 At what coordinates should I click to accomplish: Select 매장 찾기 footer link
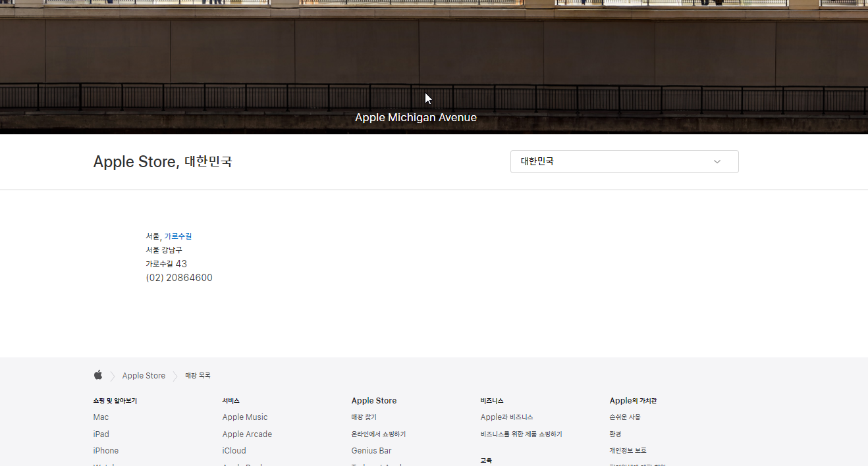(x=364, y=417)
